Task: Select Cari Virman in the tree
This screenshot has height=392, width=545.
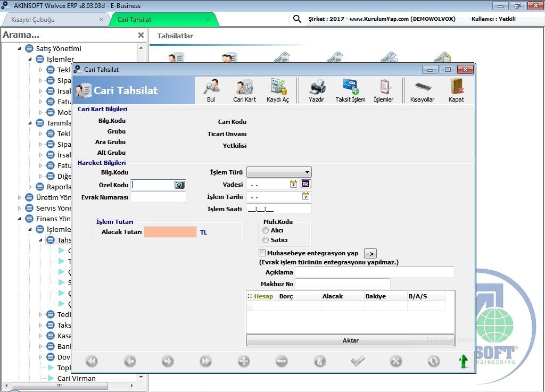Action: (x=77, y=378)
